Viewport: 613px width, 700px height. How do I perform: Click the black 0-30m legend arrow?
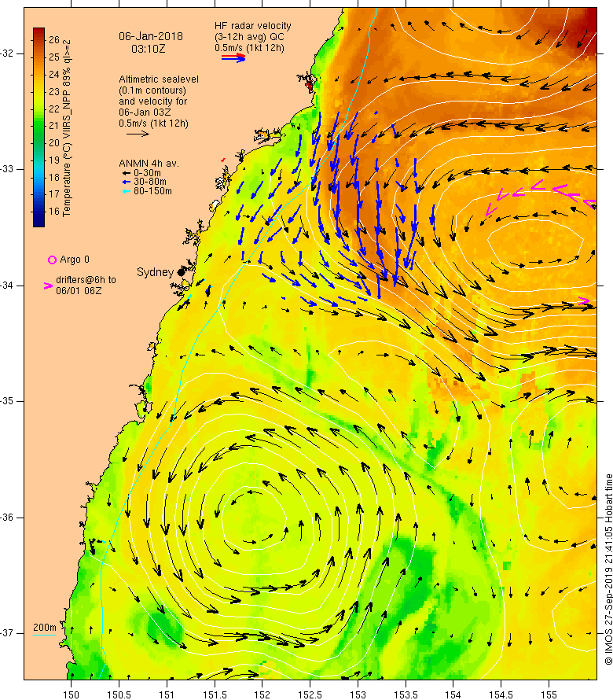click(x=126, y=173)
